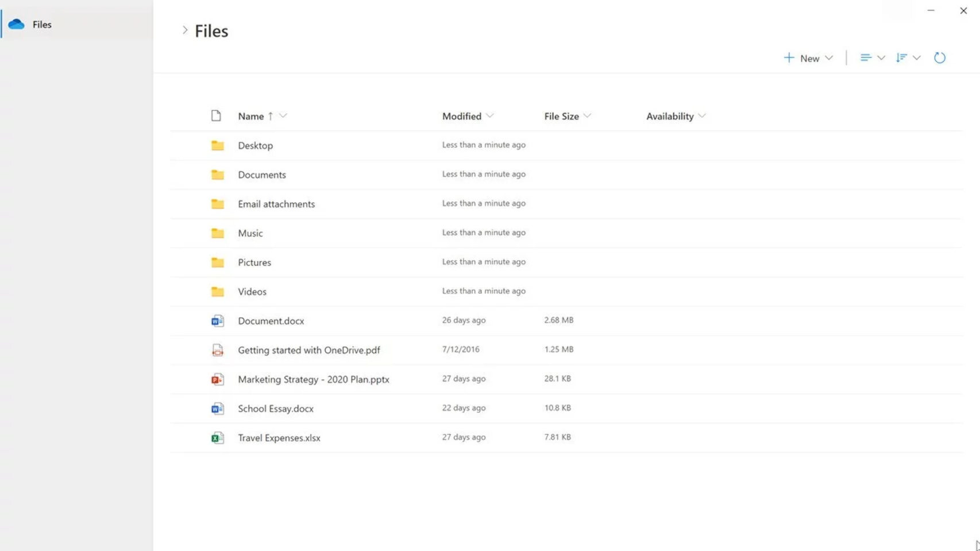This screenshot has height=551, width=980.
Task: Select Files in the left sidebar
Action: (41, 24)
